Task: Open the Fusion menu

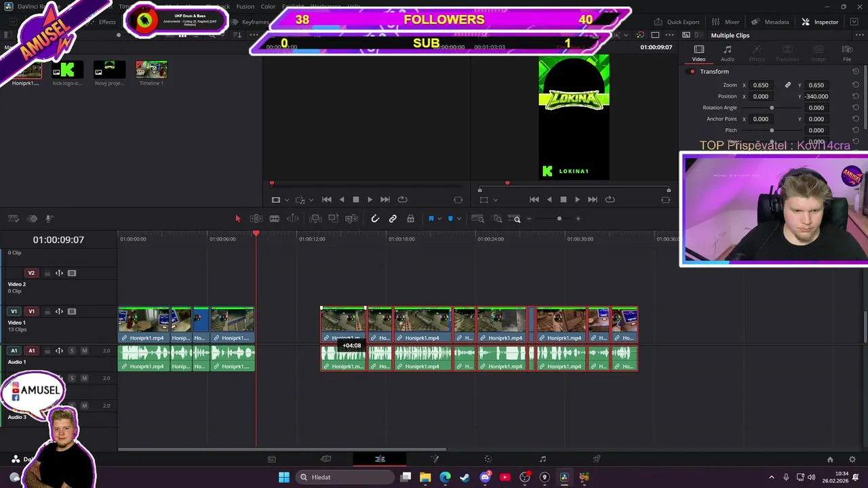Action: pyautogui.click(x=245, y=7)
